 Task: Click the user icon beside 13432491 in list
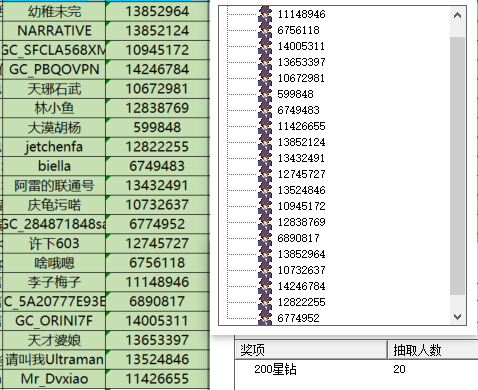pyautogui.click(x=265, y=158)
